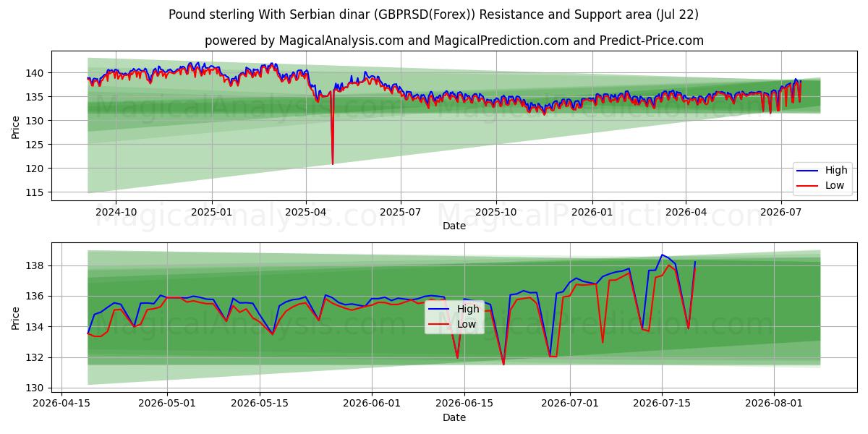Screen dimensions: 868x434
Task: Click 'High' in the upper chart legend
Action: (x=836, y=171)
